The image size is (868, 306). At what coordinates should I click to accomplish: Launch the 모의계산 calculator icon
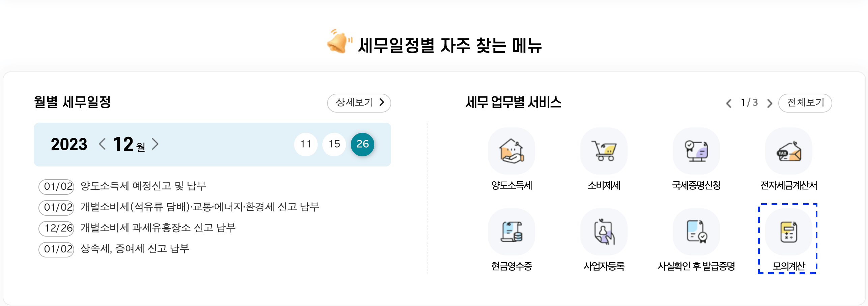pyautogui.click(x=788, y=232)
